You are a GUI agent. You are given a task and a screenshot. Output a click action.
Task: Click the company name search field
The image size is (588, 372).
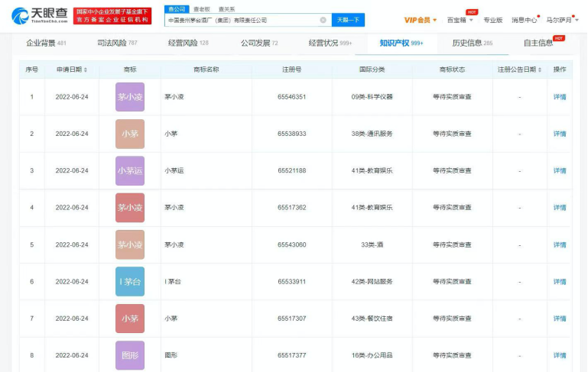[241, 20]
